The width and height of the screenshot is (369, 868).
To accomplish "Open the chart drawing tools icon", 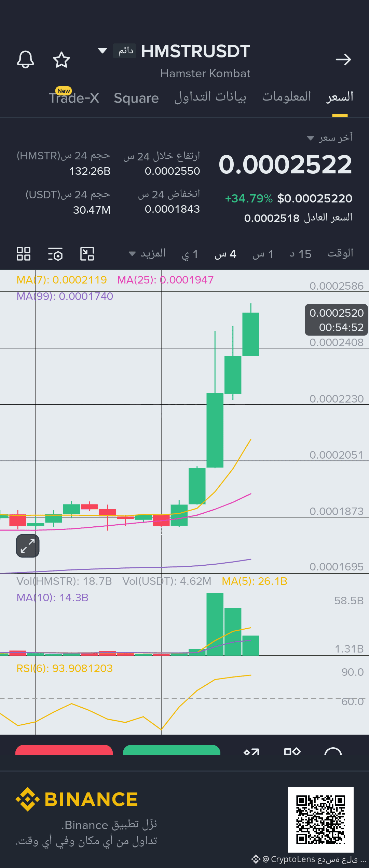I will coord(87,254).
